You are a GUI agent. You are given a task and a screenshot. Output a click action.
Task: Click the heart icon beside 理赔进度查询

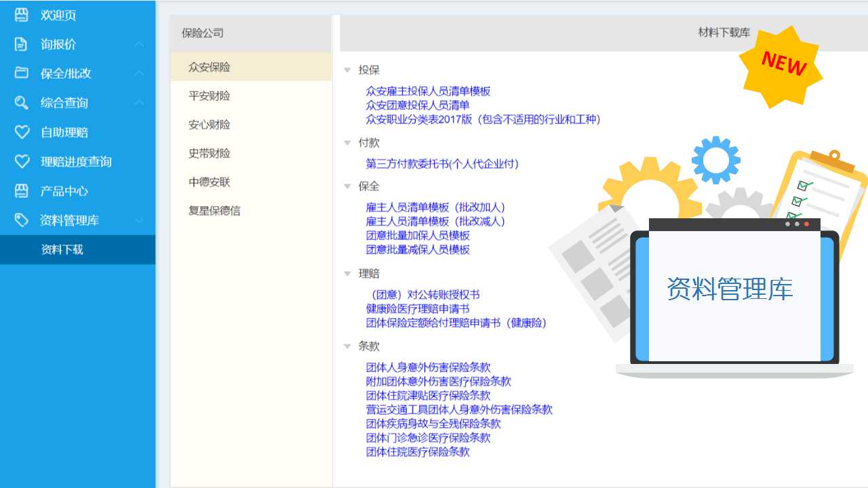[22, 161]
